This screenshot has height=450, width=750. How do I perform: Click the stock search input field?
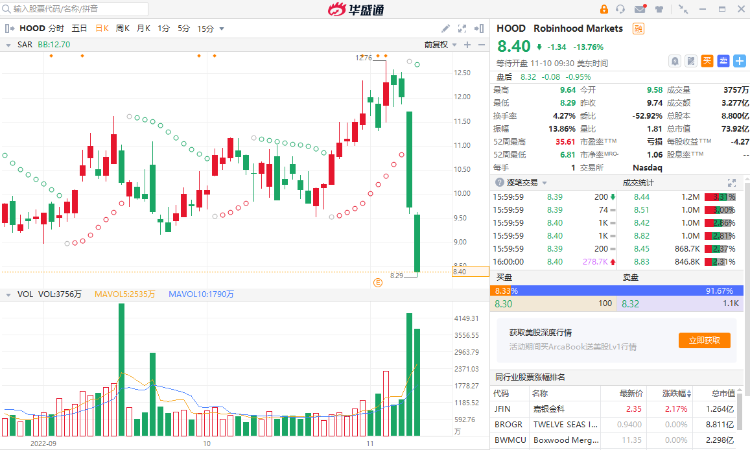pos(75,9)
